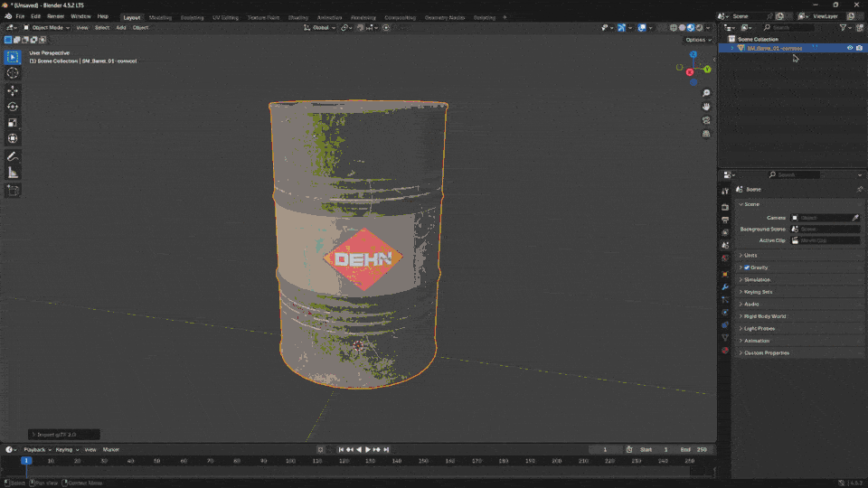Switch perspective/orthographic grid icon
Image resolution: width=868 pixels, height=488 pixels.
coord(706,134)
